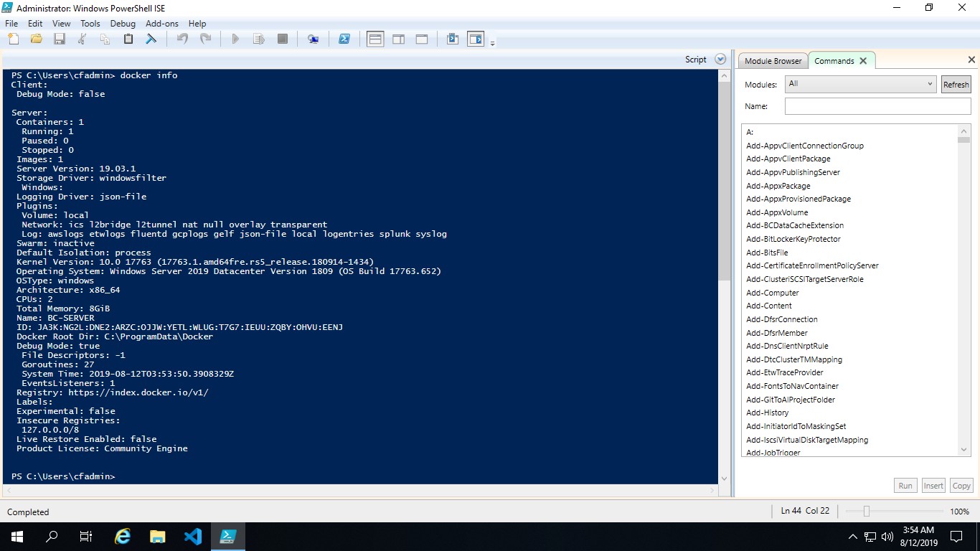
Task: Click the New script icon
Action: coord(13,39)
